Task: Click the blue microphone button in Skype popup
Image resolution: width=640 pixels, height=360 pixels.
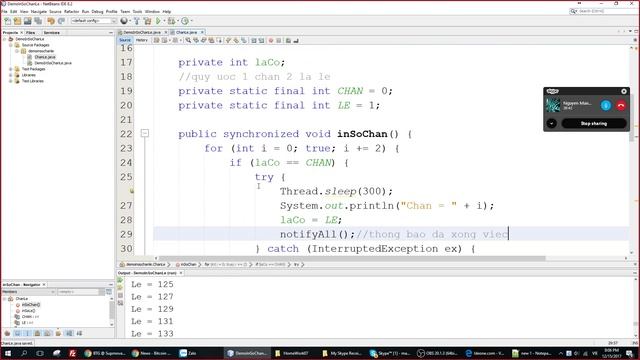Action: pyautogui.click(x=606, y=105)
